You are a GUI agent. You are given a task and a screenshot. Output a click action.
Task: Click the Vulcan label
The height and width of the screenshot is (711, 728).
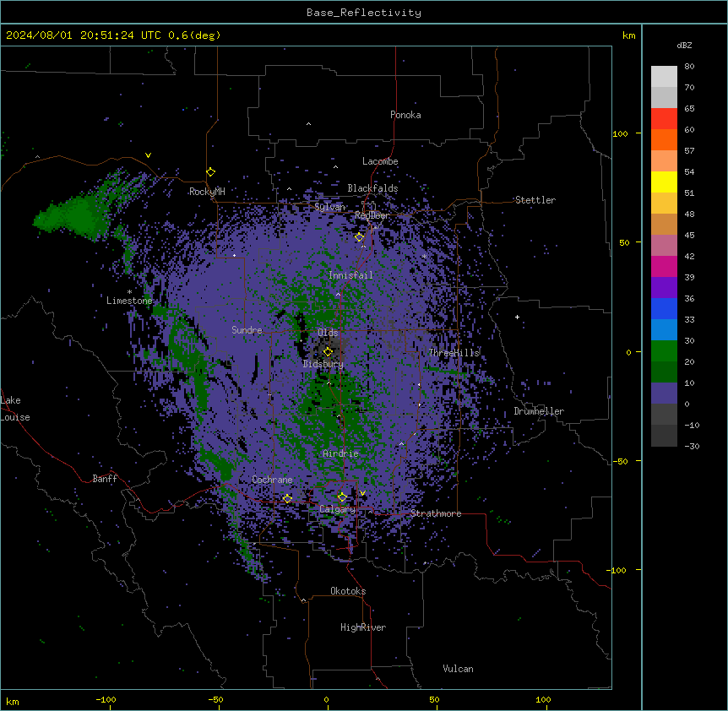(x=459, y=669)
